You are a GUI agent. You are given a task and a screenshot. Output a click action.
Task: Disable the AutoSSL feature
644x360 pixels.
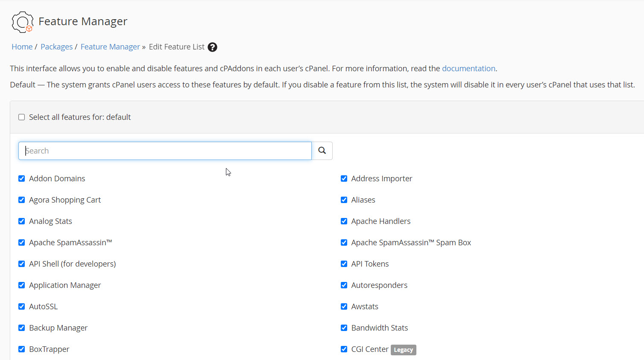[x=22, y=307]
